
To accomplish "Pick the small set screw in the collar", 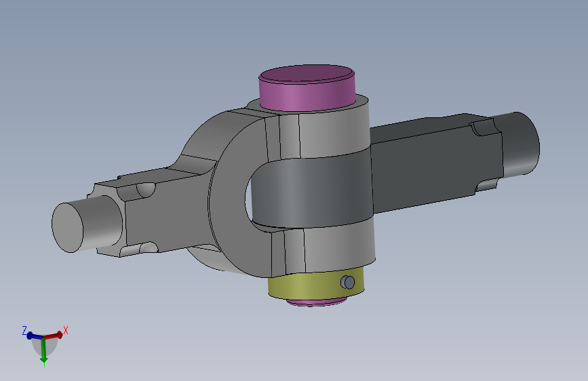I will tap(348, 282).
